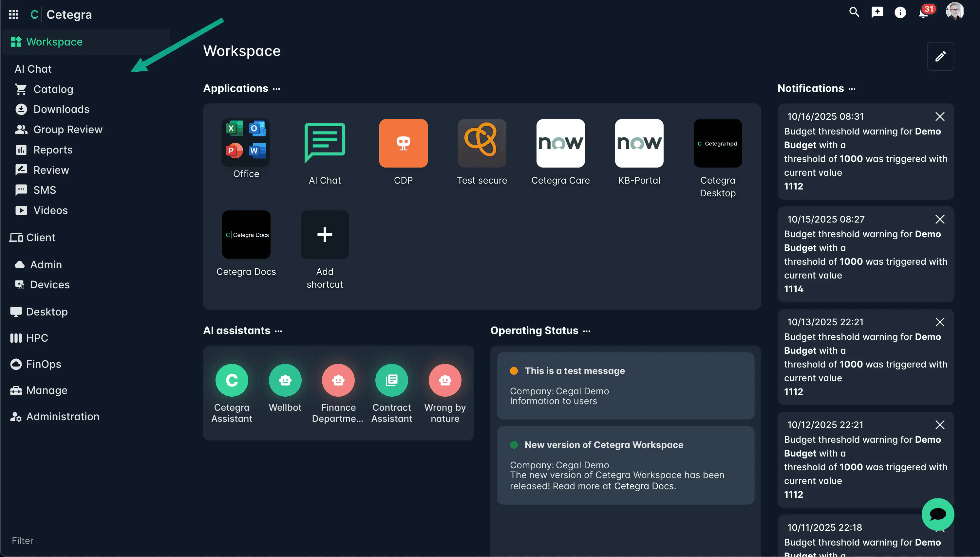
Task: Open the app launcher grid icon
Action: tap(14, 14)
